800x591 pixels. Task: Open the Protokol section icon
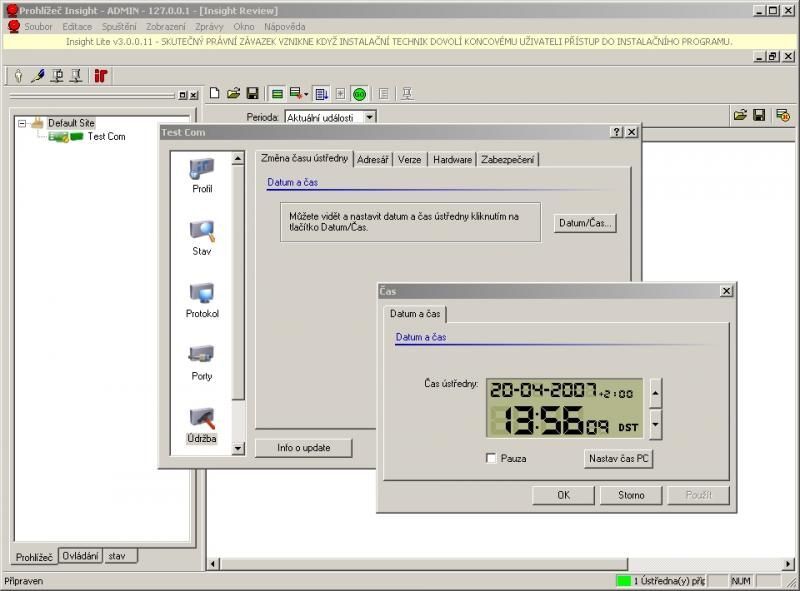click(202, 294)
